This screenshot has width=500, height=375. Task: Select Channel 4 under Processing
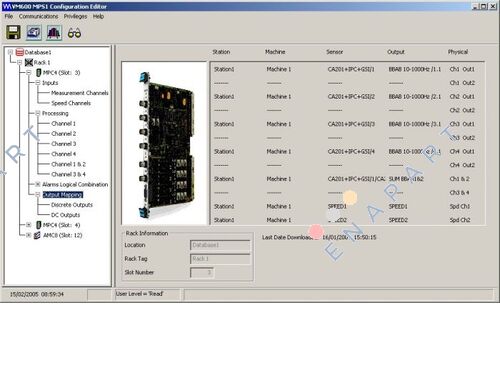63,154
